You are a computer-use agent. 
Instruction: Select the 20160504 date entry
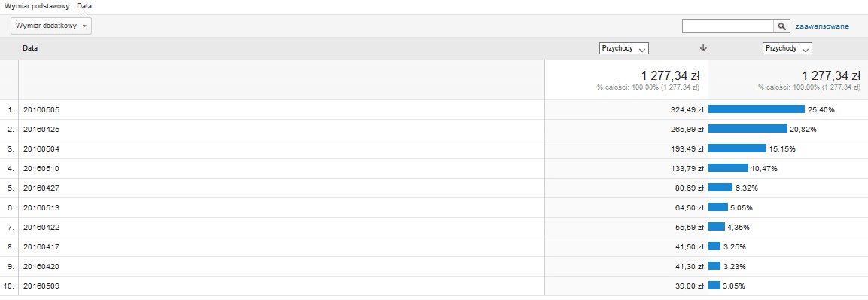[41, 148]
